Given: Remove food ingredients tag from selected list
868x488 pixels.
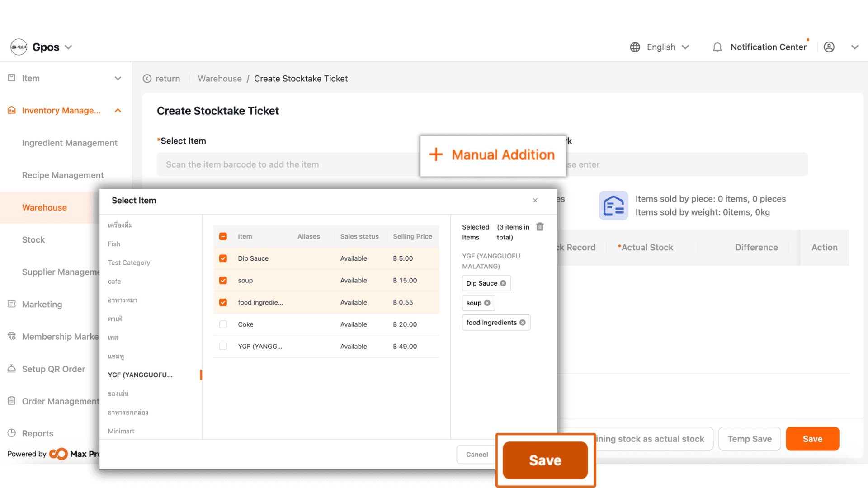Looking at the screenshot, I should click(x=523, y=323).
